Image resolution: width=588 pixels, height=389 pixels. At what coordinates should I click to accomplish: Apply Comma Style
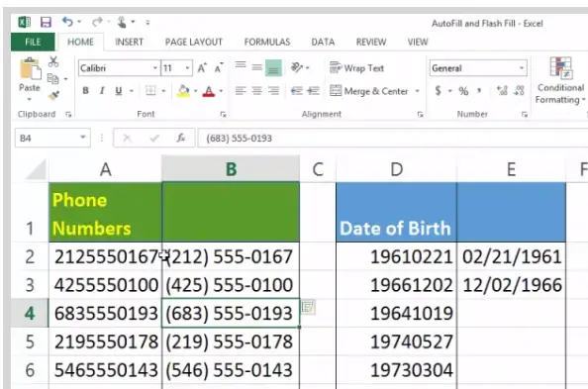479,91
